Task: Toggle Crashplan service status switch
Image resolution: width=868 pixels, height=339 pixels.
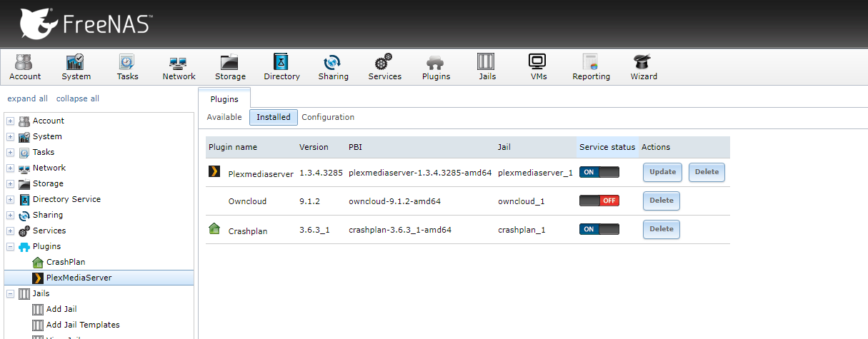Action: 599,229
